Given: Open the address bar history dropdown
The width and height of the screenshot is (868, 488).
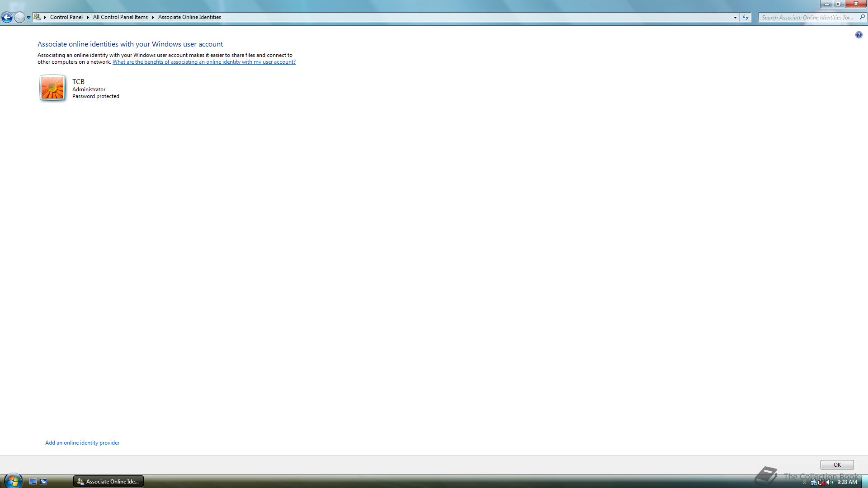Looking at the screenshot, I should [735, 18].
